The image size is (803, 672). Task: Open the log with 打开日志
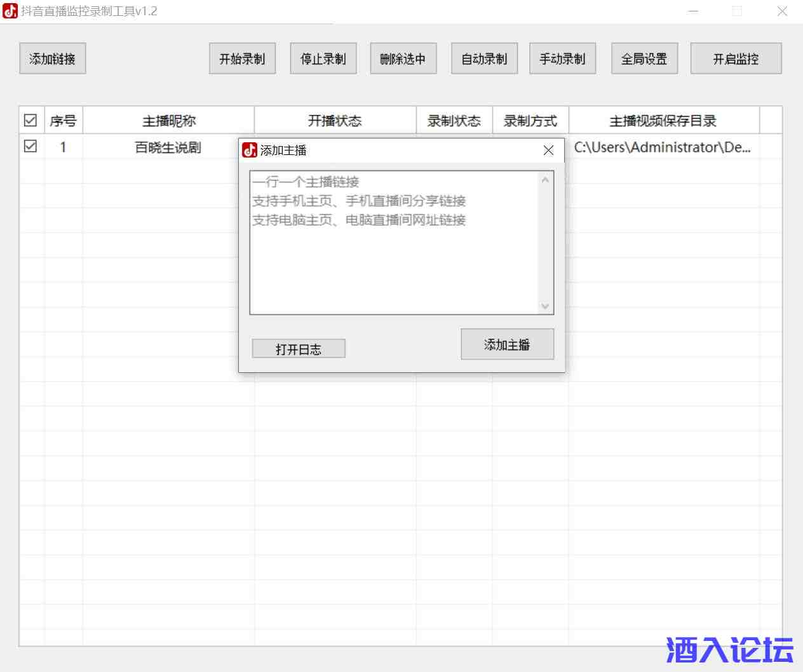click(299, 349)
